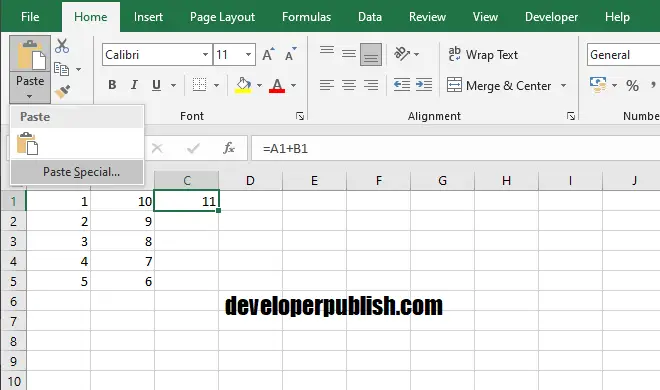Apply Borders to selection
Image resolution: width=660 pixels, height=390 pixels.
tap(199, 85)
